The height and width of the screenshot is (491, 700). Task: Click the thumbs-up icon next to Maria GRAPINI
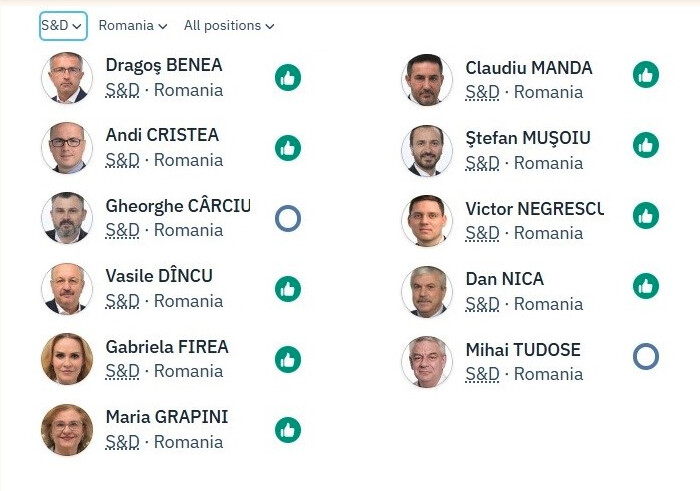[288, 430]
